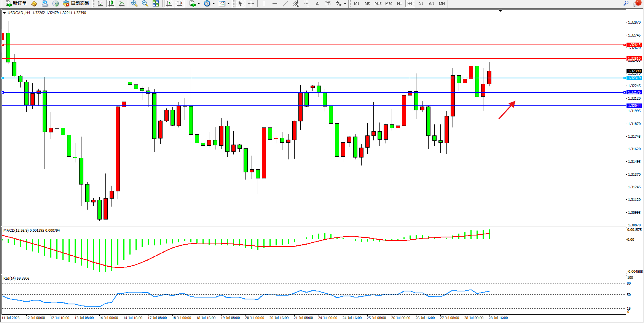Select the crosshair tool
The width and height of the screenshot is (644, 323).
click(x=251, y=3)
